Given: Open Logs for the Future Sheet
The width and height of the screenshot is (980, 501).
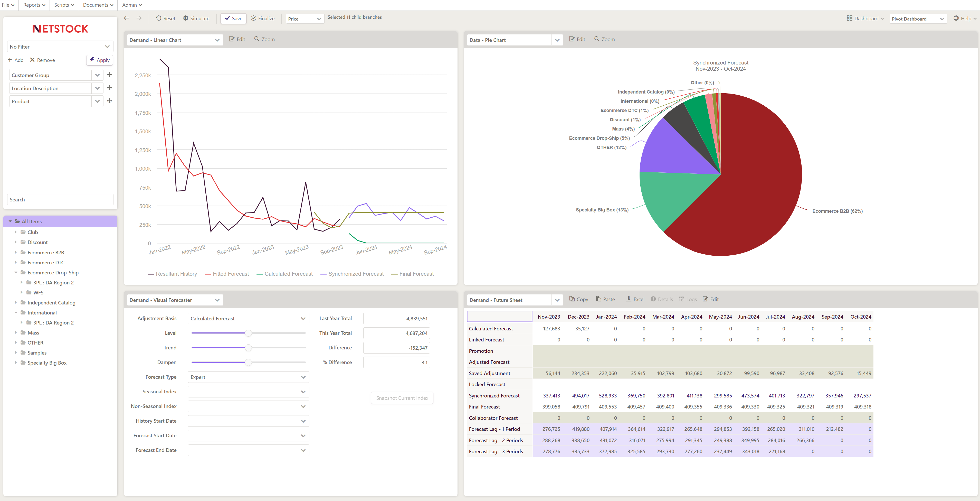Looking at the screenshot, I should click(688, 299).
